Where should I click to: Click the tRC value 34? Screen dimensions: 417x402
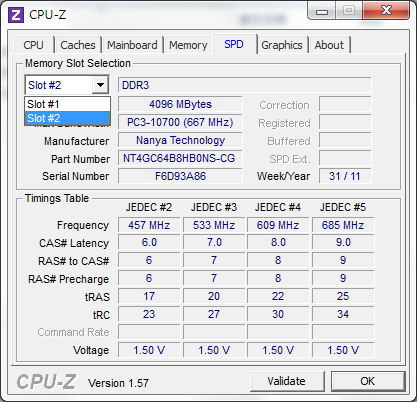pos(343,314)
